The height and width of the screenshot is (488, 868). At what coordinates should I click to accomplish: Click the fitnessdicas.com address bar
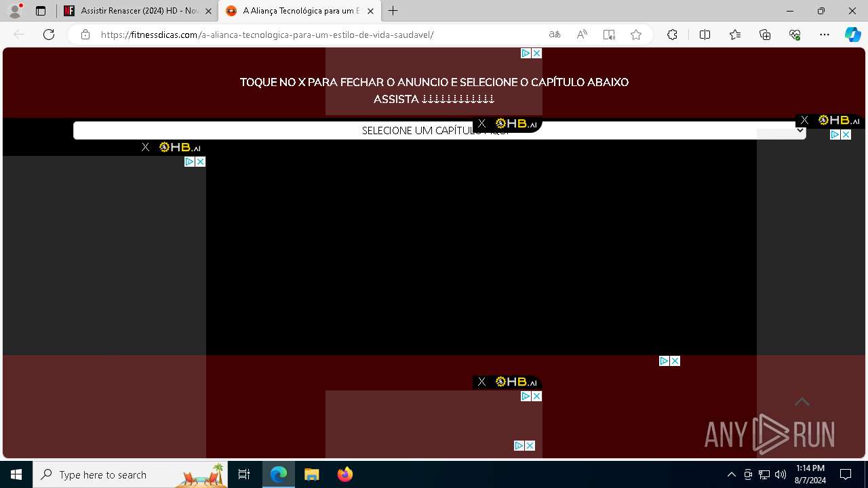(319, 35)
